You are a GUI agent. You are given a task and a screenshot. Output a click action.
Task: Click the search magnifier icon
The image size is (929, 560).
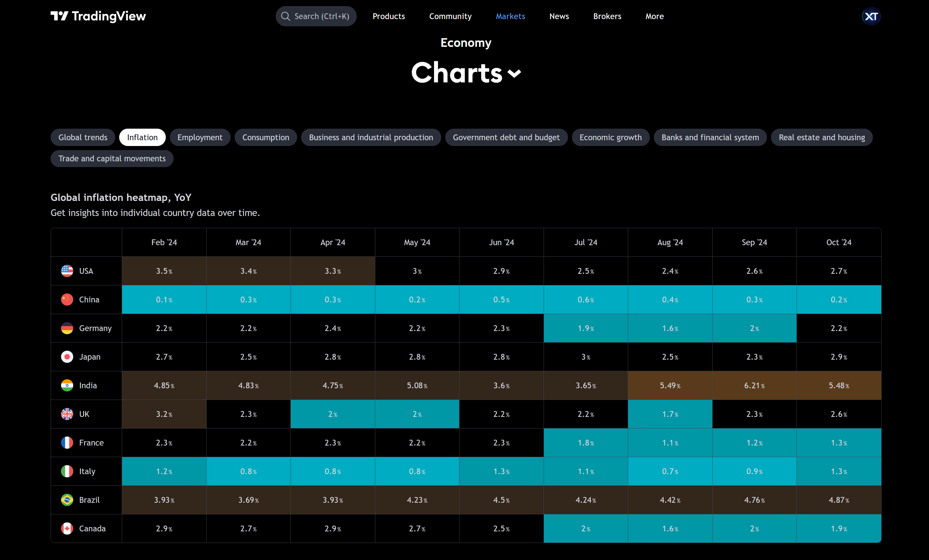click(x=286, y=16)
